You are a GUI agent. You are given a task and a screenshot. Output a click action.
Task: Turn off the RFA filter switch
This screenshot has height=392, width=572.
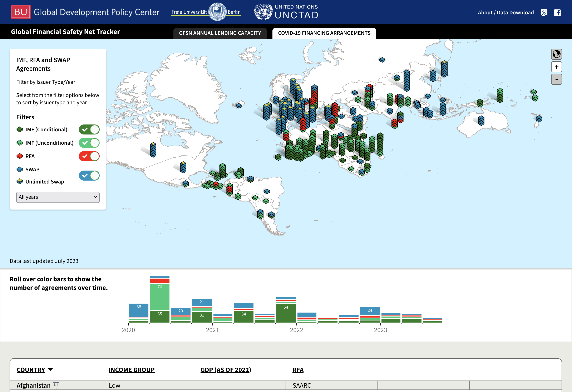click(x=89, y=156)
